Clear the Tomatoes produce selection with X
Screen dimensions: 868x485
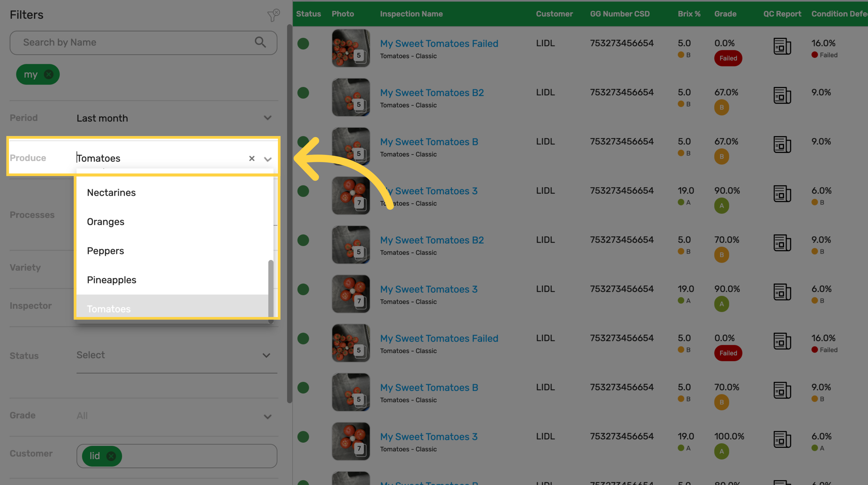(252, 158)
